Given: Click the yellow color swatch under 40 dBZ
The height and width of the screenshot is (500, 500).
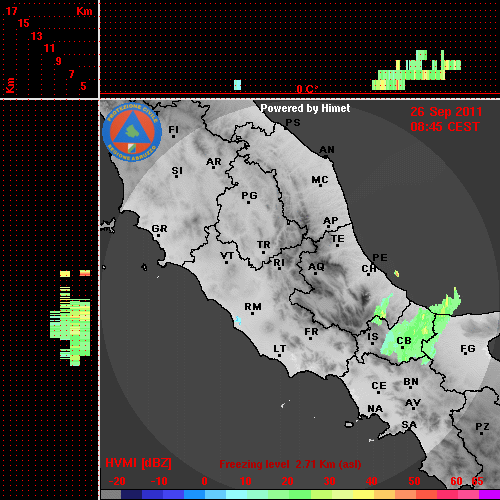Looking at the screenshot, I should click(363, 494).
